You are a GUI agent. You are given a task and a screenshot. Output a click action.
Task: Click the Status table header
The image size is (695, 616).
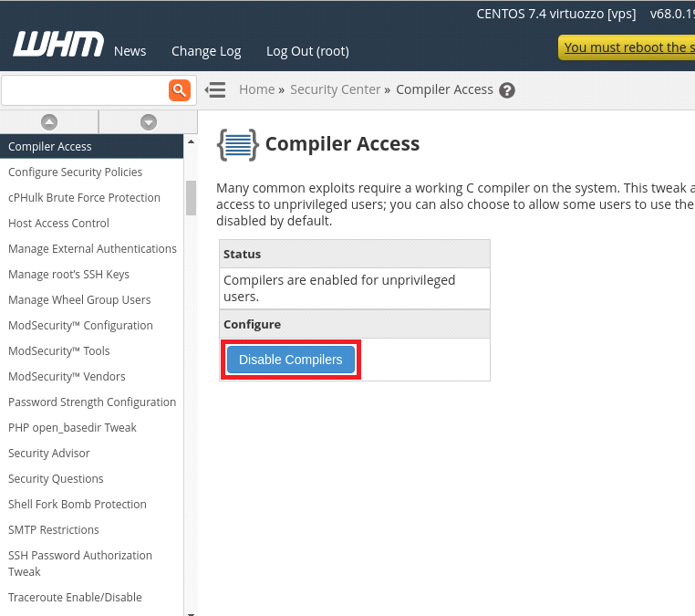tap(355, 254)
